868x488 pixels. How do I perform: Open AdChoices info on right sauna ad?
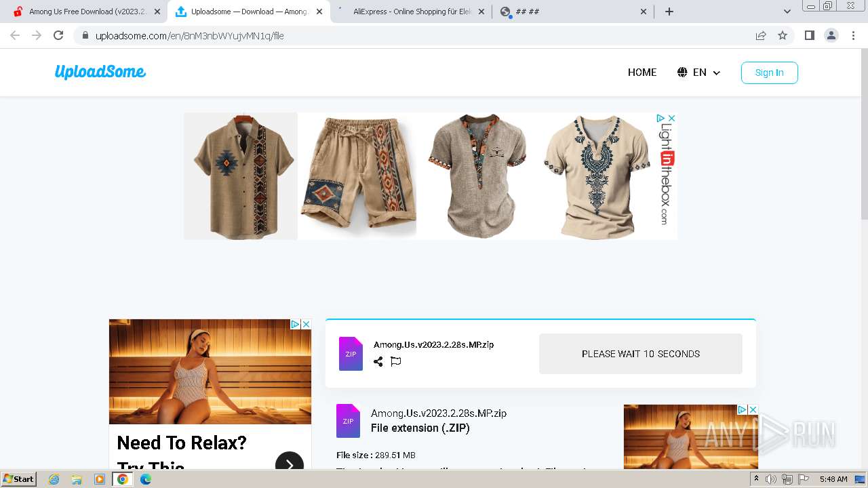742,409
